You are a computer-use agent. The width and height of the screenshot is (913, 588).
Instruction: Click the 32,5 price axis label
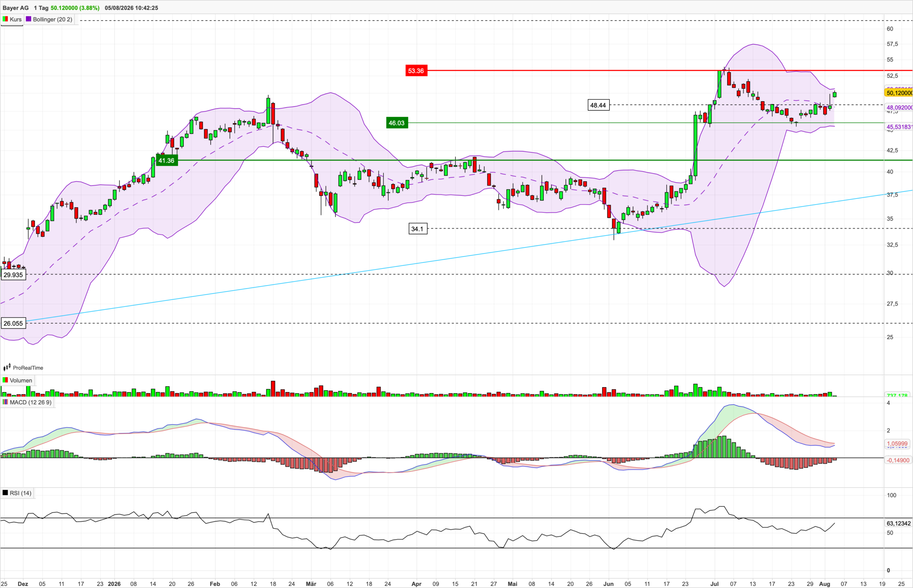[892, 245]
